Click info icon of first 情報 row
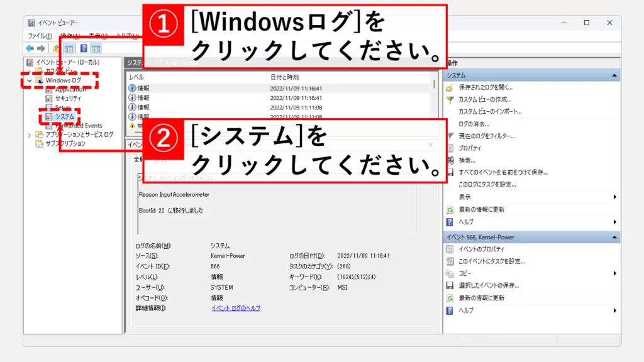This screenshot has height=362, width=644. pyautogui.click(x=132, y=88)
